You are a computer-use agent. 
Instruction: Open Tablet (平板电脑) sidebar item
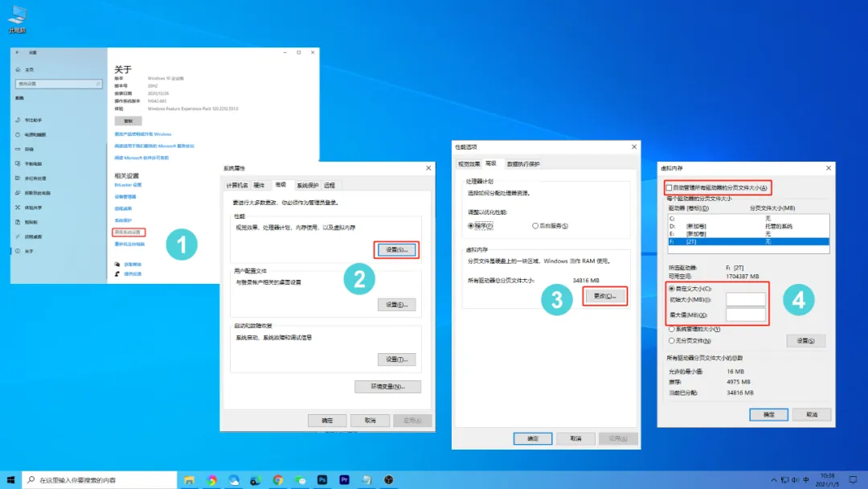(x=29, y=164)
